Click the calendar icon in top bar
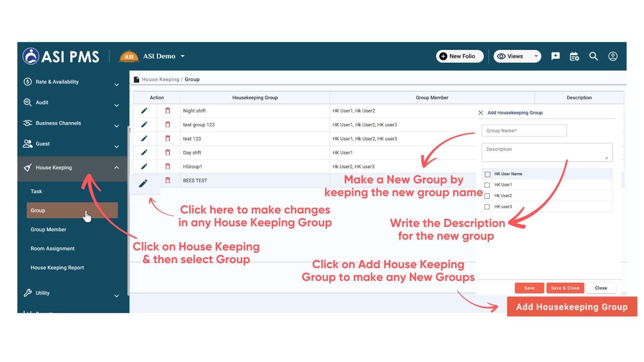The width and height of the screenshot is (644, 362). pos(574,56)
